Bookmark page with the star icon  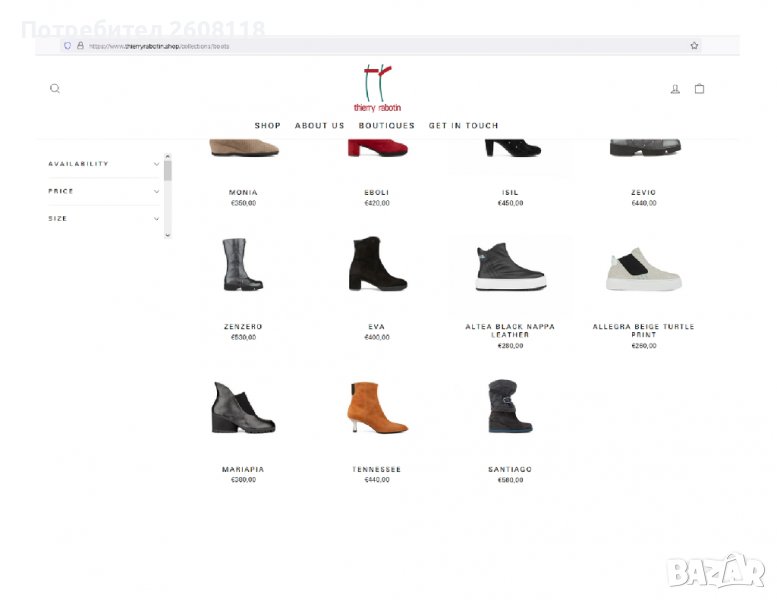click(694, 46)
